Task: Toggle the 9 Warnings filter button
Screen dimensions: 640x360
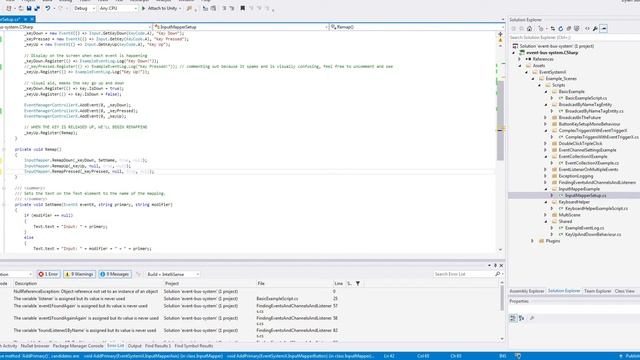Action: [79, 274]
